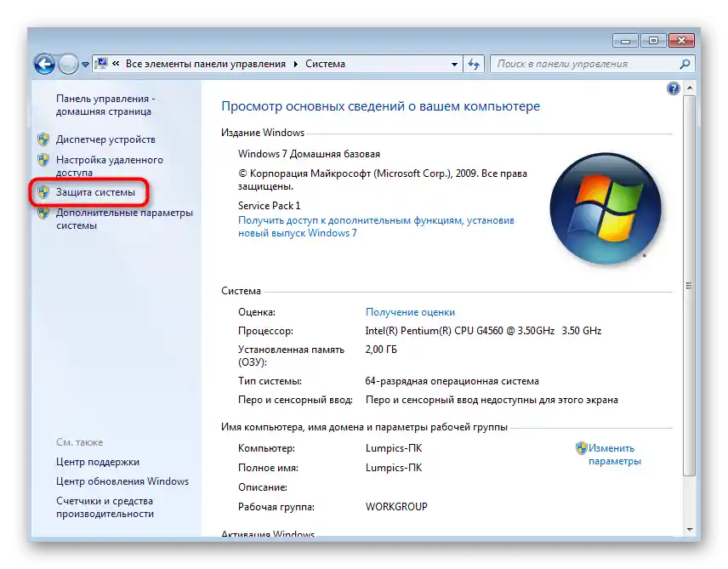
Task: Click the 'WORKGROUP' value
Action: 396,507
